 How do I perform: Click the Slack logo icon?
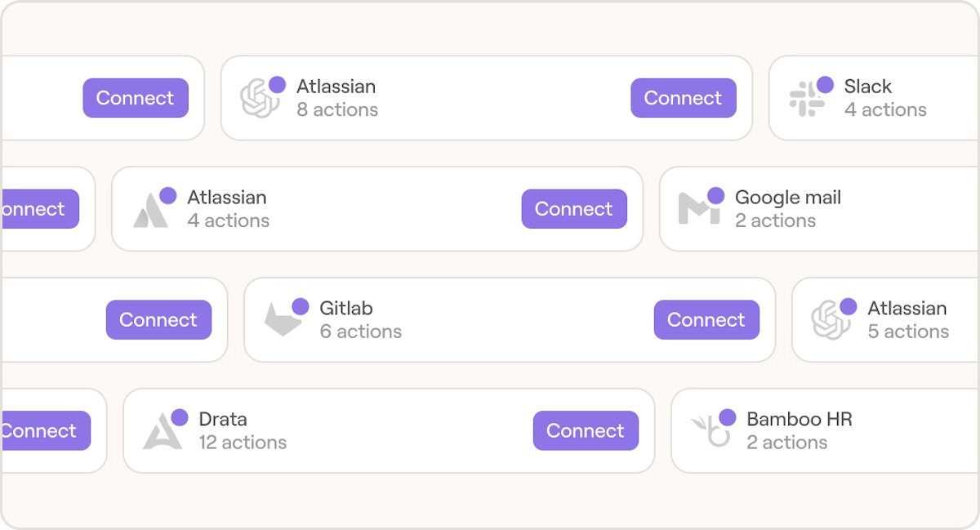point(807,99)
